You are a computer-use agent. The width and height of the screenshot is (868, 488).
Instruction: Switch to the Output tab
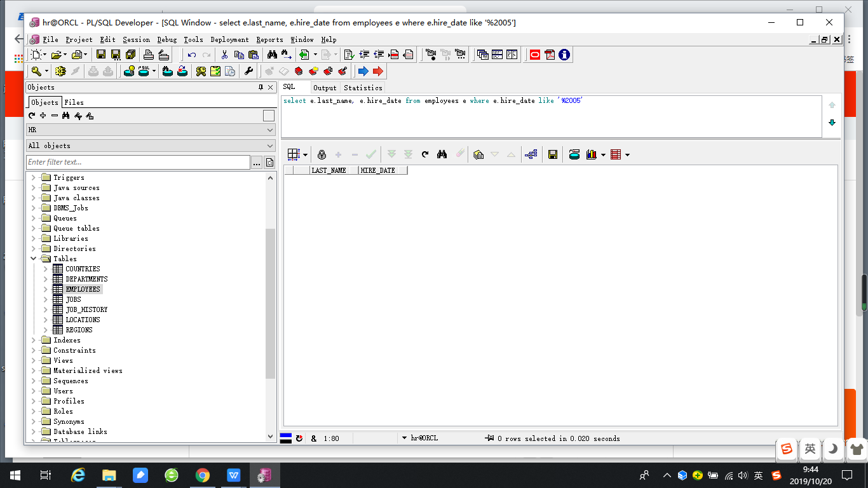point(325,88)
